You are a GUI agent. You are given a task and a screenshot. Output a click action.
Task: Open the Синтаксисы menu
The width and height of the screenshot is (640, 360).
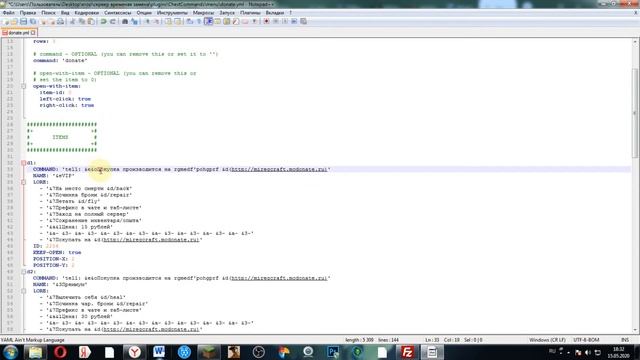pos(118,13)
